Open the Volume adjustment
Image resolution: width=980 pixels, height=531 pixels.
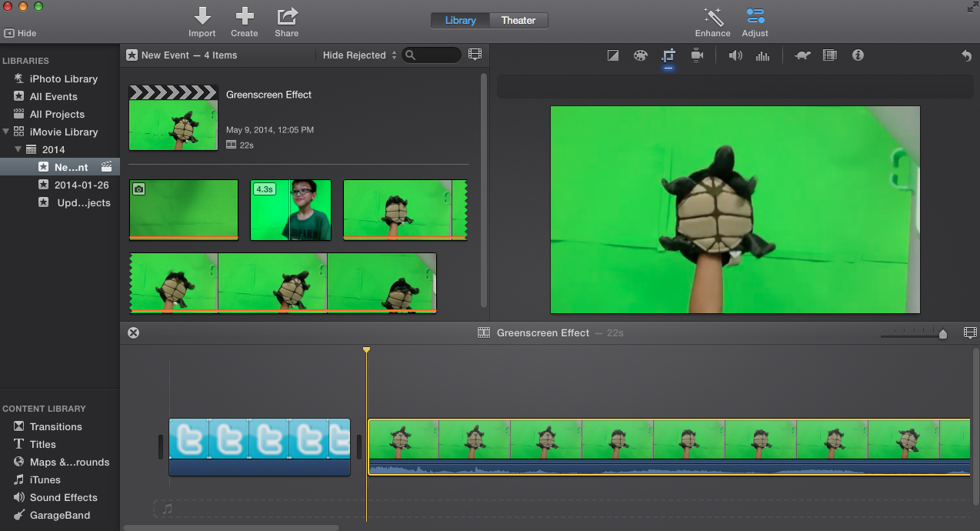735,55
